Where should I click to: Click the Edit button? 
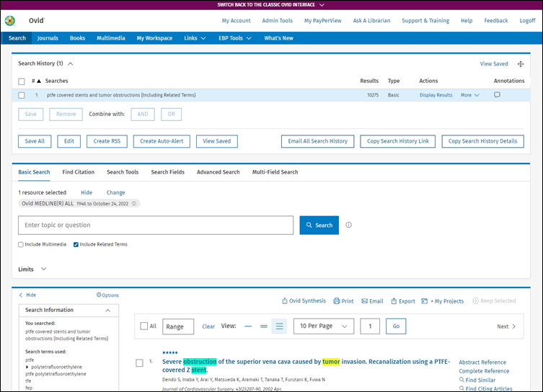point(69,141)
